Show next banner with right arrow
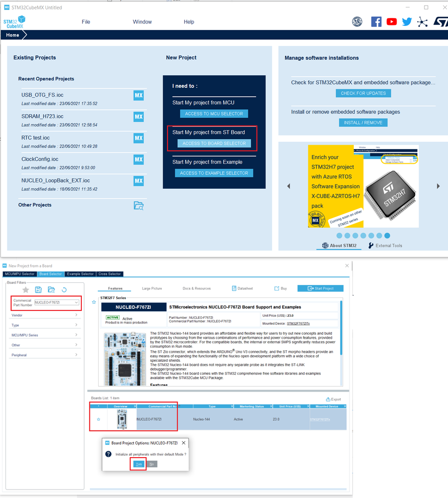 tap(438, 186)
